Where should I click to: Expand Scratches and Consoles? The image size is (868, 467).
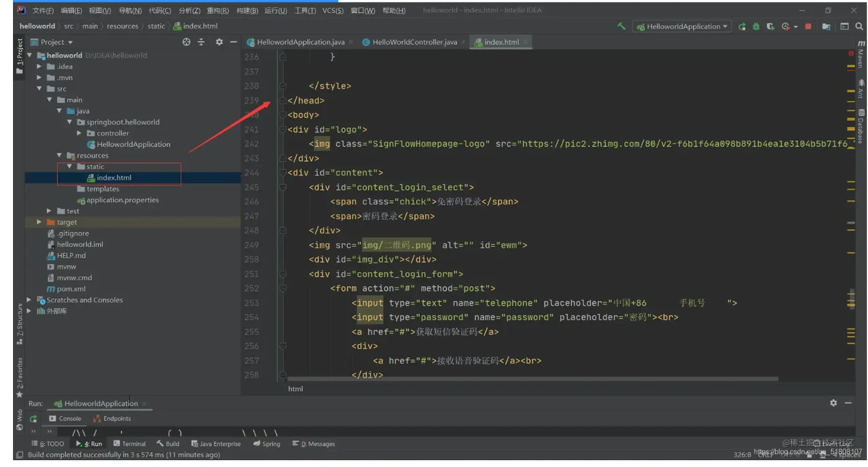(x=29, y=300)
